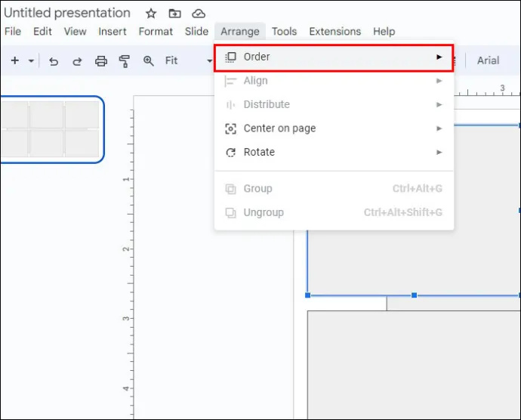Open the Tools menu
The width and height of the screenshot is (521, 420).
pos(284,31)
